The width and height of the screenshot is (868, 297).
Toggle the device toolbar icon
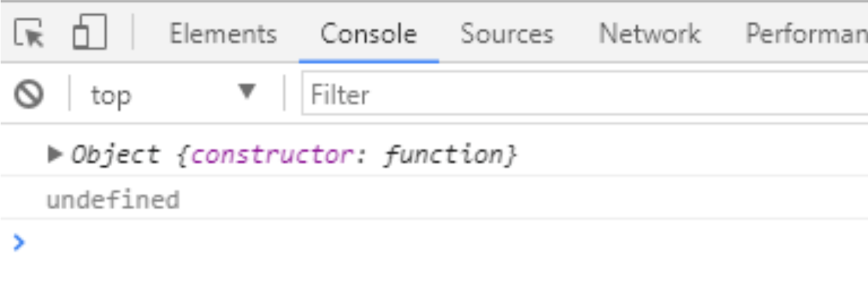click(90, 33)
